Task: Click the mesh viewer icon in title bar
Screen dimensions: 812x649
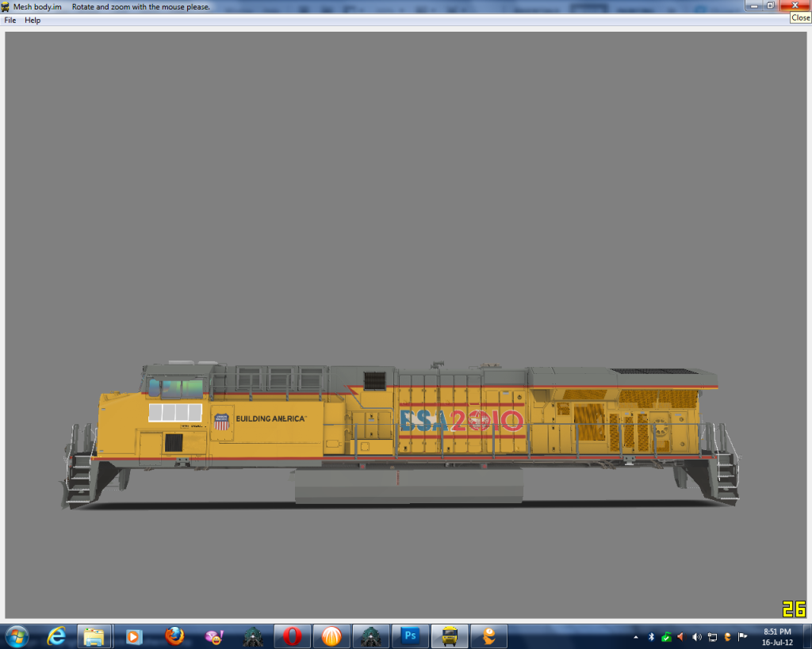Action: pyautogui.click(x=6, y=6)
